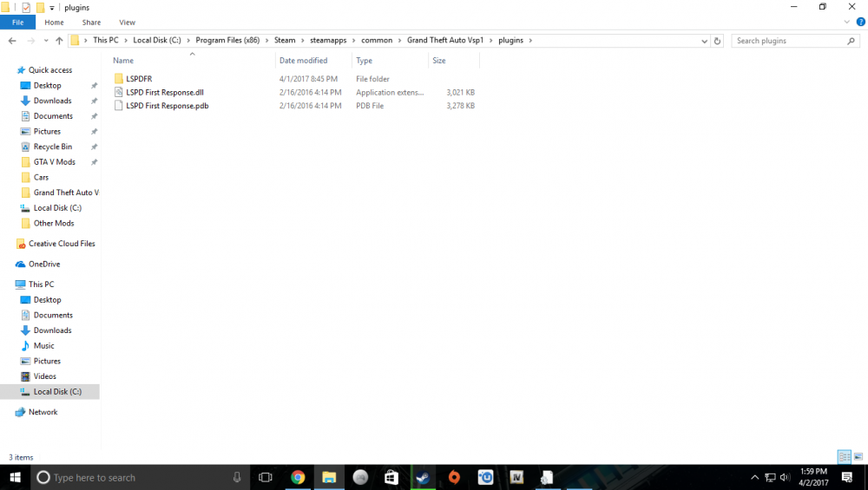Open Steam from the taskbar

click(x=423, y=477)
